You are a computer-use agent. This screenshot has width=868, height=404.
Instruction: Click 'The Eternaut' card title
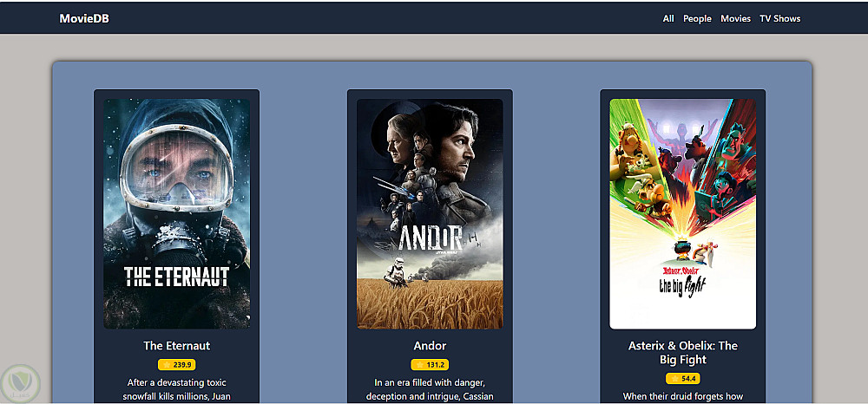(176, 346)
